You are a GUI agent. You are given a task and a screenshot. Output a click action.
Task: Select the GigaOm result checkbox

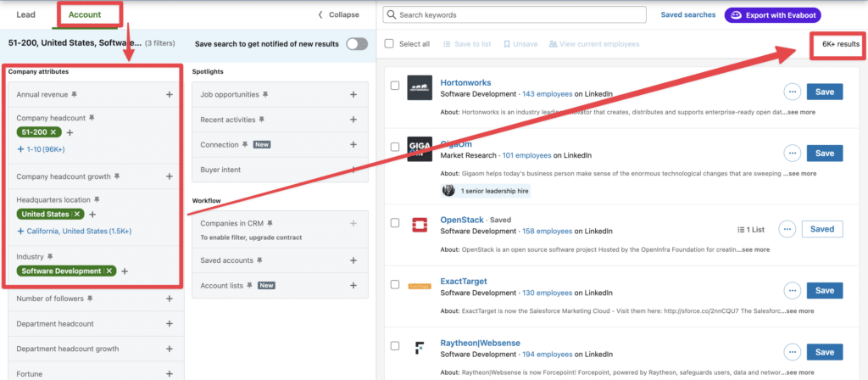pos(395,147)
